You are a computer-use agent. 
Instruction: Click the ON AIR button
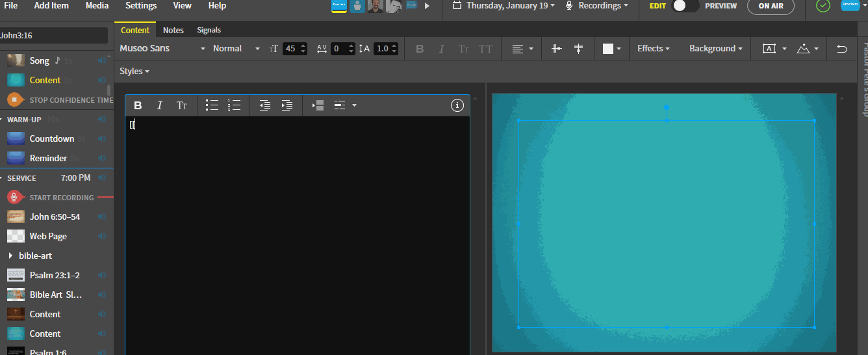(771, 6)
